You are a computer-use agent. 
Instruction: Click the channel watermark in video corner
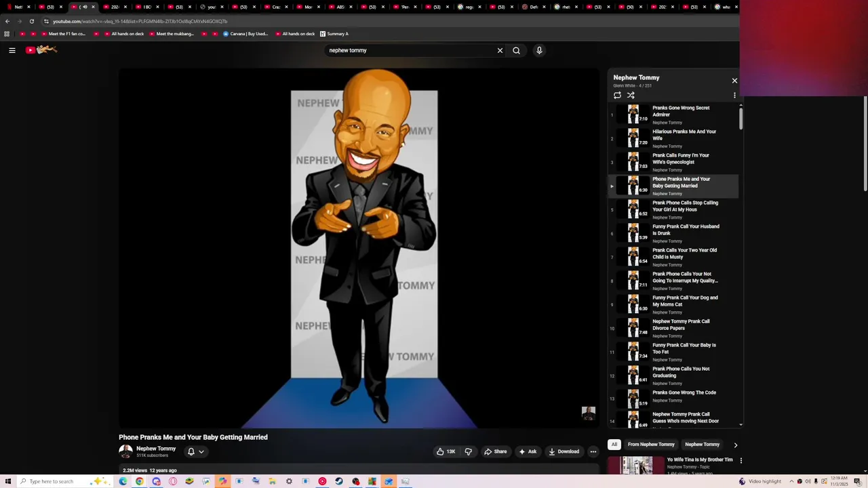coord(589,413)
